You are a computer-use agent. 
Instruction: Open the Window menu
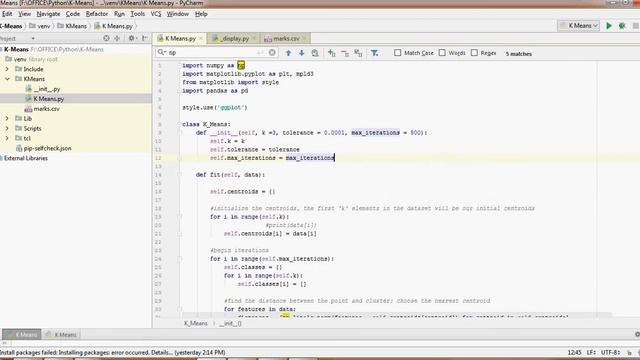(178, 14)
